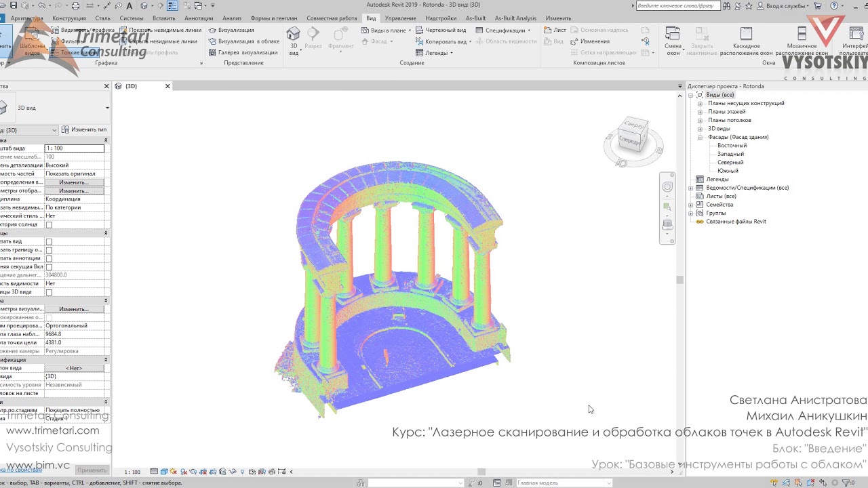Expand Планы этажей tree node
The width and height of the screenshot is (868, 488).
(701, 112)
